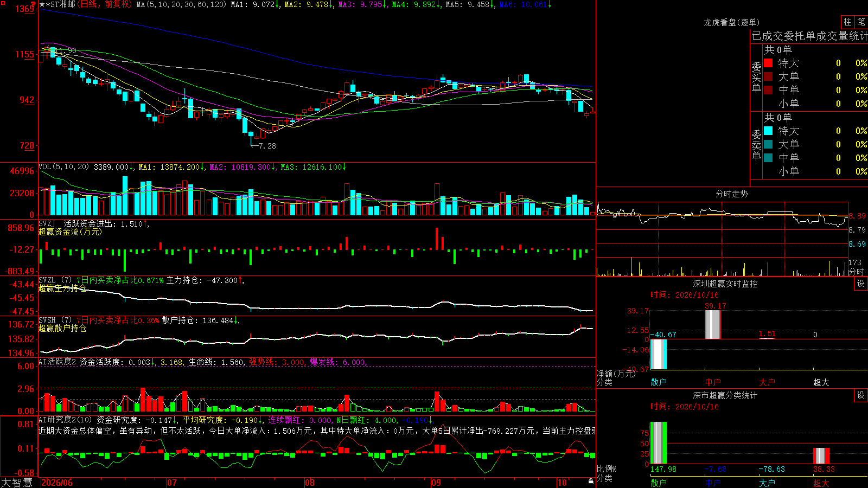Select the AI研究度2(10) indicator label
The image size is (868, 488).
65,420
